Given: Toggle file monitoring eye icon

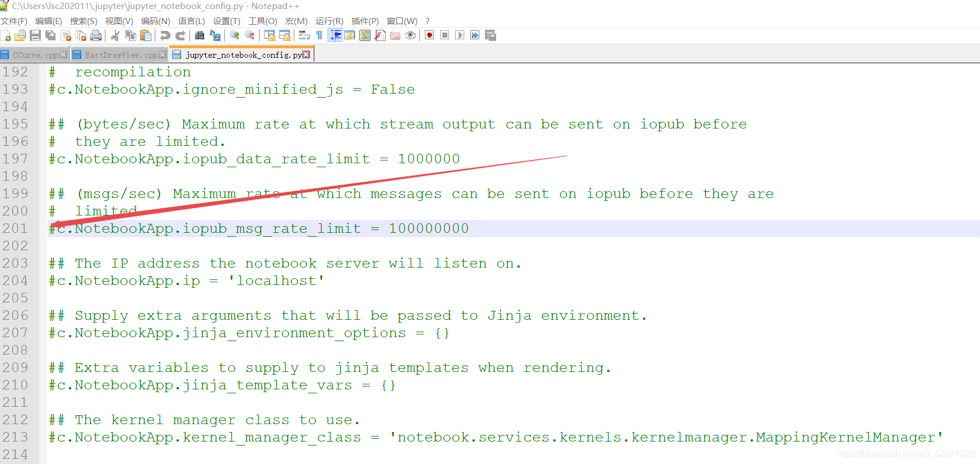Looking at the screenshot, I should pos(410,35).
